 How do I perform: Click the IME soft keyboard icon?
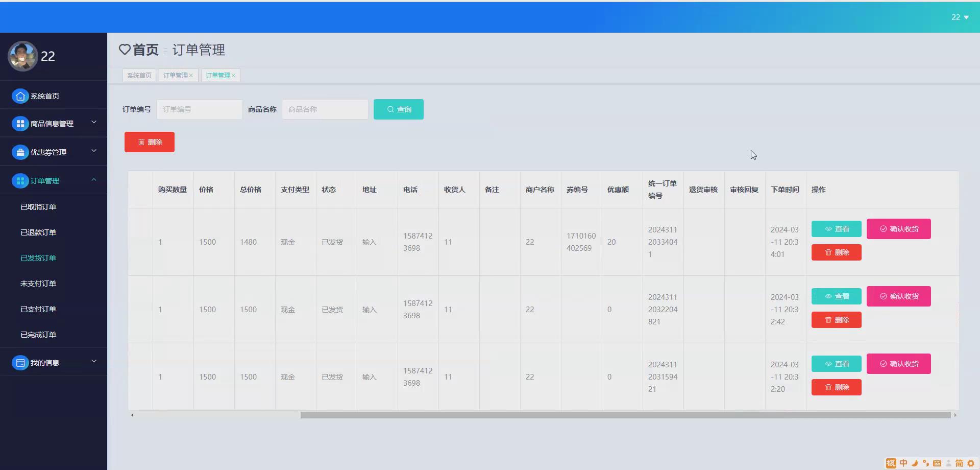[937, 463]
